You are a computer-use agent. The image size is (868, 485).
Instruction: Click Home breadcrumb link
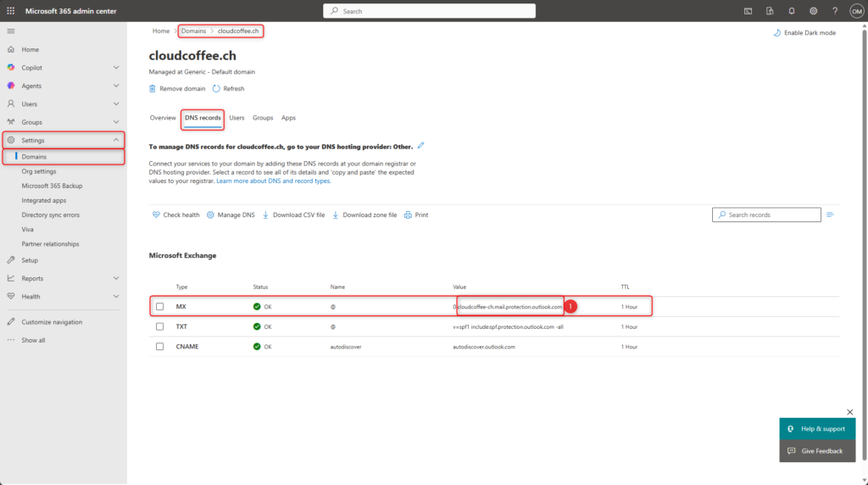[x=161, y=31]
